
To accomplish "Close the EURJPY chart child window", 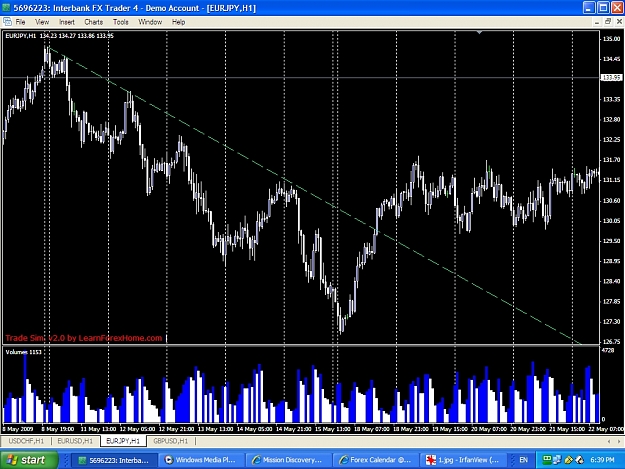I will [619, 22].
